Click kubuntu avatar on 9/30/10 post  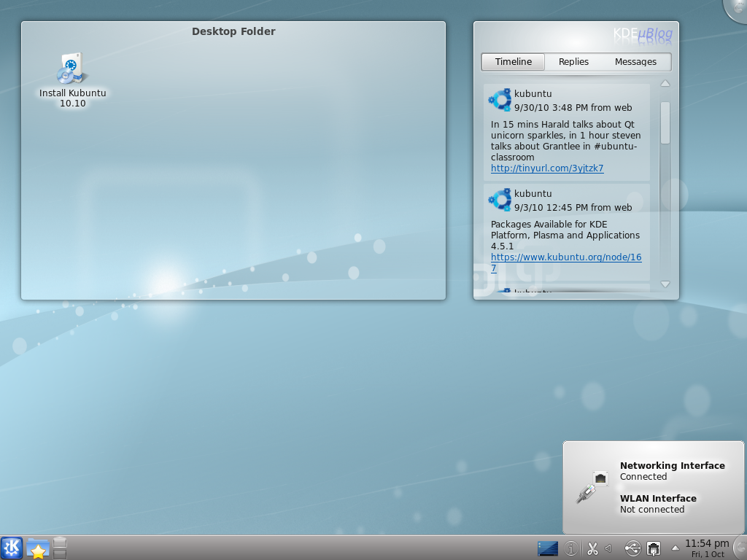500,100
